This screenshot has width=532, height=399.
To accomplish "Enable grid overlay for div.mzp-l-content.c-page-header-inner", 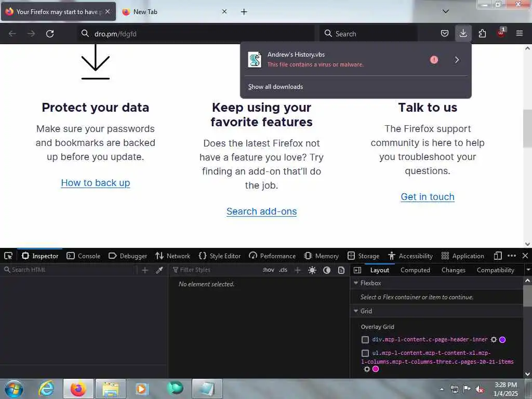I will (x=365, y=340).
